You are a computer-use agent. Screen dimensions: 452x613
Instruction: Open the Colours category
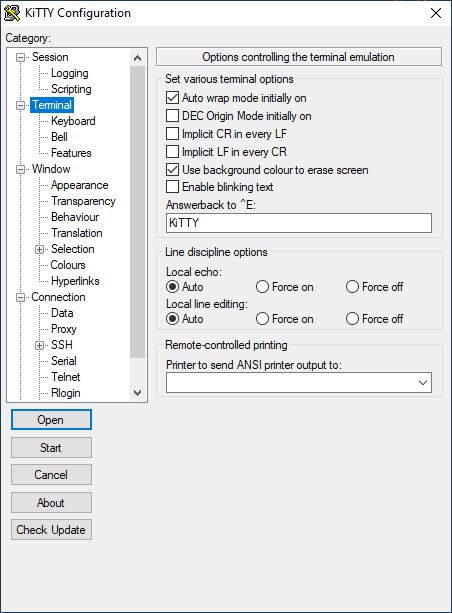(x=68, y=265)
